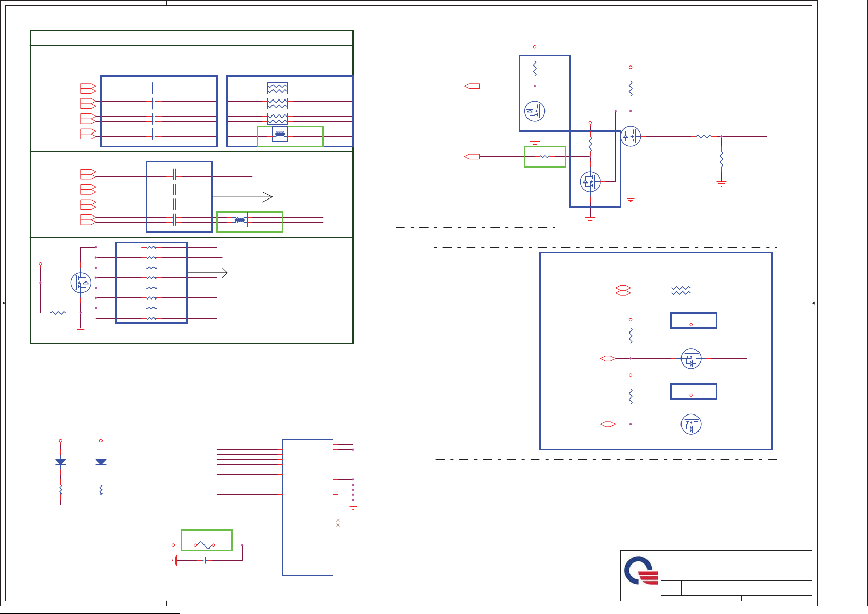Image resolution: width=868 pixels, height=614 pixels.
Task: Click the port symbol on the upper MOSFET line
Action: click(608, 358)
